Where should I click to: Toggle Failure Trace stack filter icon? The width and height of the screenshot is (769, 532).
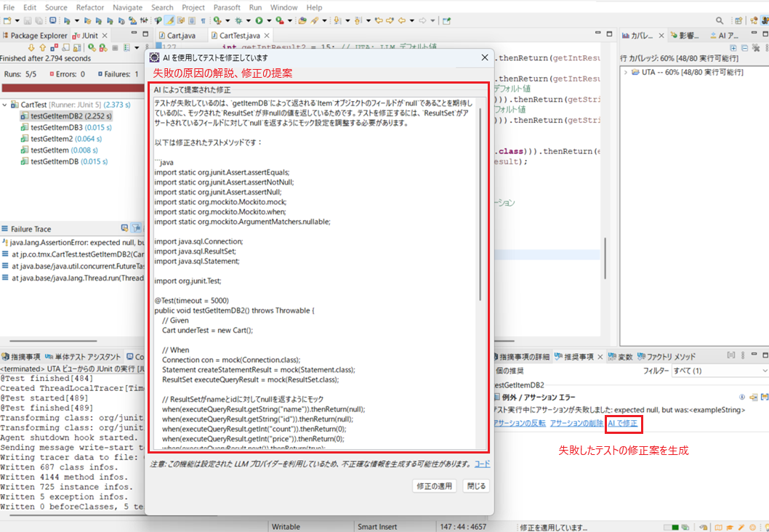[x=137, y=228]
